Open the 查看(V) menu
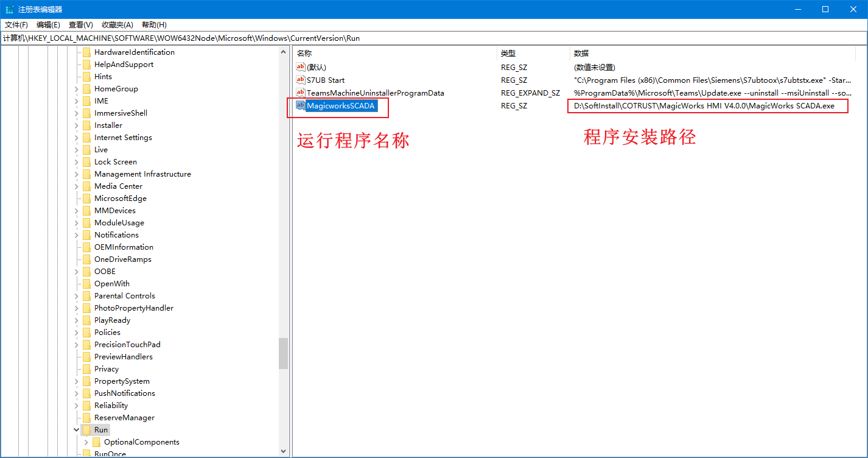 (x=80, y=25)
